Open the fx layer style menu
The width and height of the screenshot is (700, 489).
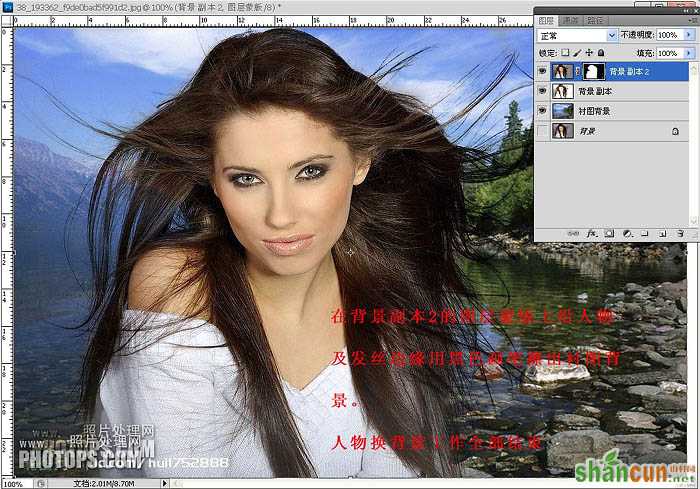pyautogui.click(x=592, y=234)
